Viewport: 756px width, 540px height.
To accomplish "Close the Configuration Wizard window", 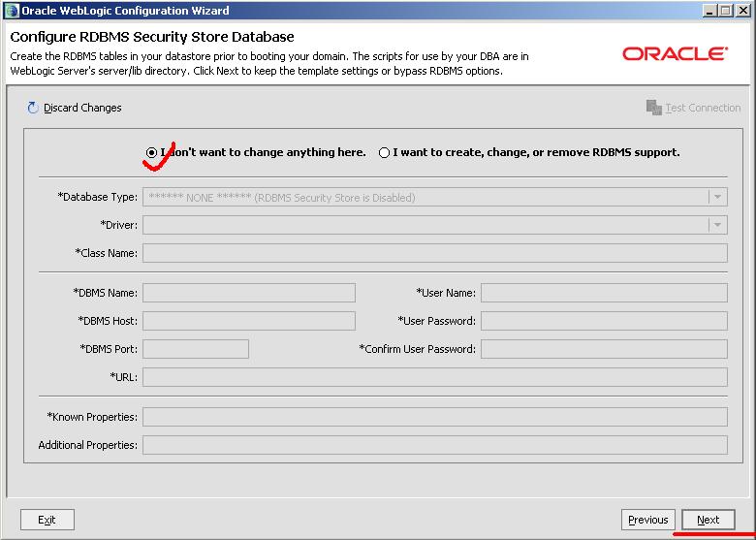I will point(743,11).
